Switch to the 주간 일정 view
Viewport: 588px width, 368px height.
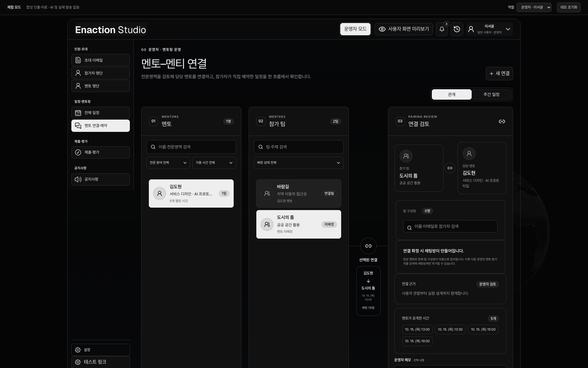[491, 94]
